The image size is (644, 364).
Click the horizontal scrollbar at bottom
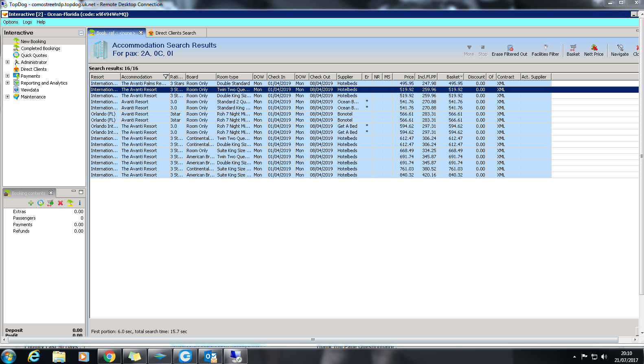[313, 340]
